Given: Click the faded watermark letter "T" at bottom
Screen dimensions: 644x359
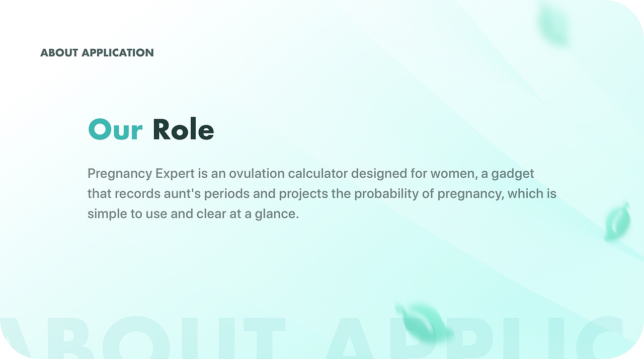Looking at the screenshot, I should 265,338.
